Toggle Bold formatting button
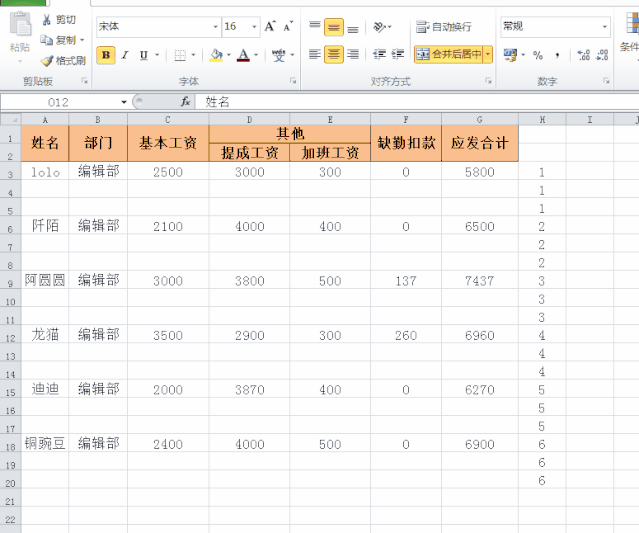The height and width of the screenshot is (533, 639). pos(106,55)
